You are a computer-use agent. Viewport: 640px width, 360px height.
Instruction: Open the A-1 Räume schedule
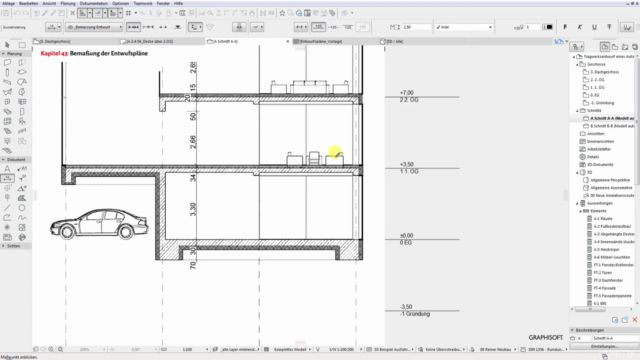(x=603, y=219)
